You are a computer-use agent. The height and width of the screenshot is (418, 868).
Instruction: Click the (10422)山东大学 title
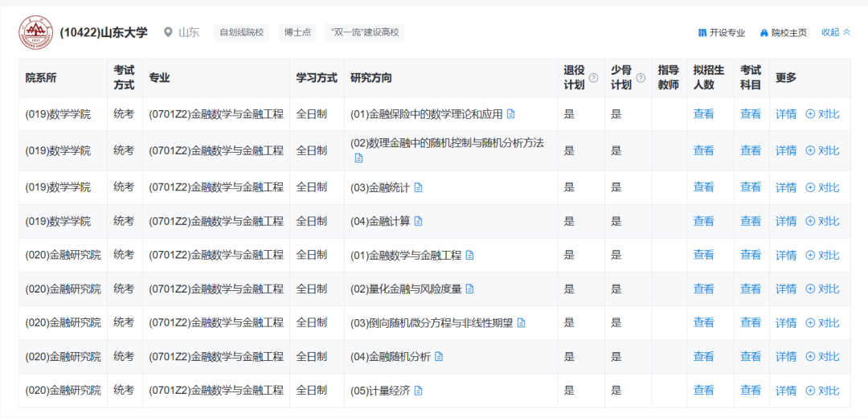coord(104,33)
